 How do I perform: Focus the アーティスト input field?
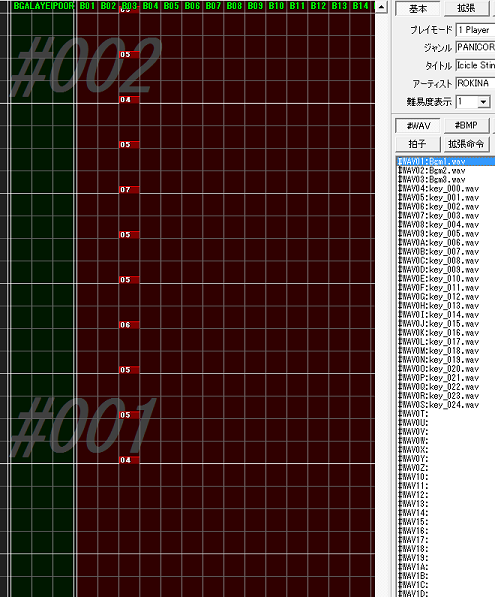click(475, 83)
